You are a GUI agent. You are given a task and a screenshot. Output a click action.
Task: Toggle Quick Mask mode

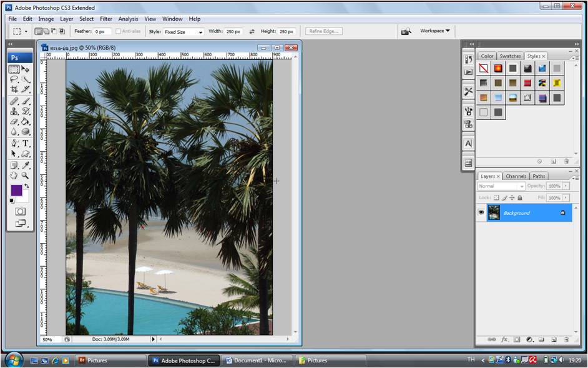(x=20, y=212)
